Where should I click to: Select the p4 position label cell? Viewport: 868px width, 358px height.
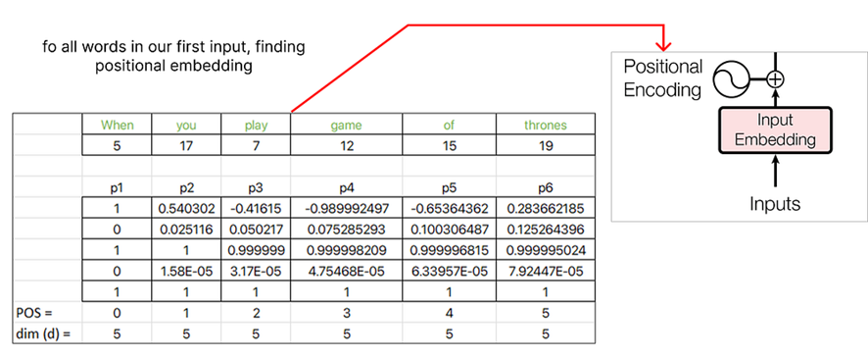pos(346,188)
